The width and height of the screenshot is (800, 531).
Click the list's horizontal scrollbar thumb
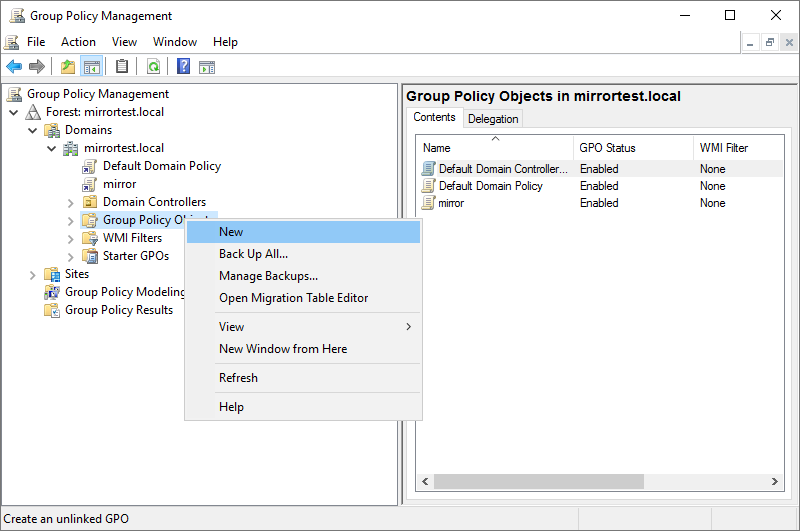point(539,481)
